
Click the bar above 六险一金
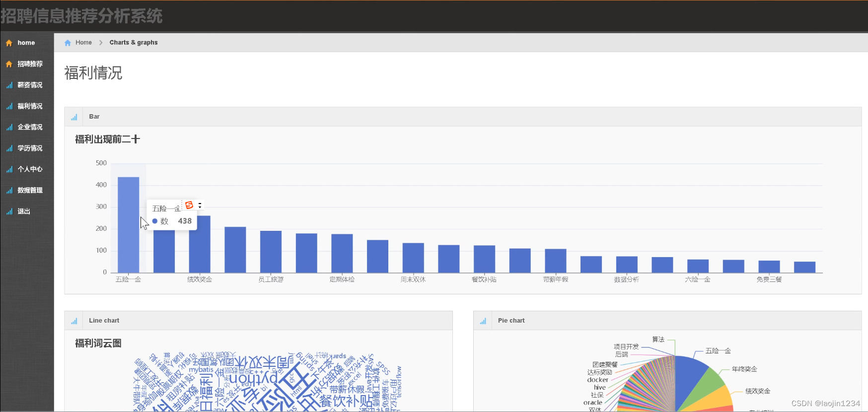tap(698, 266)
